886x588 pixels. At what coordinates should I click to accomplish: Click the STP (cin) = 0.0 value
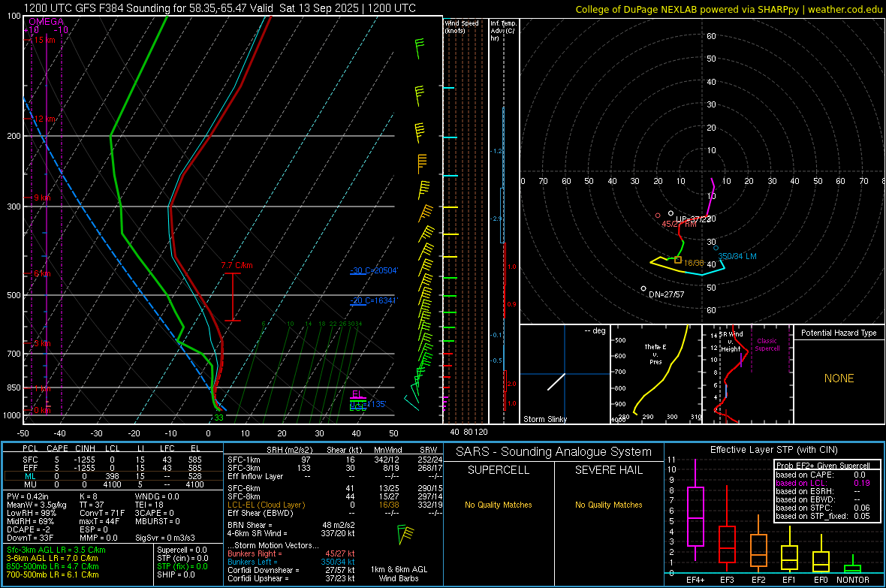182,558
